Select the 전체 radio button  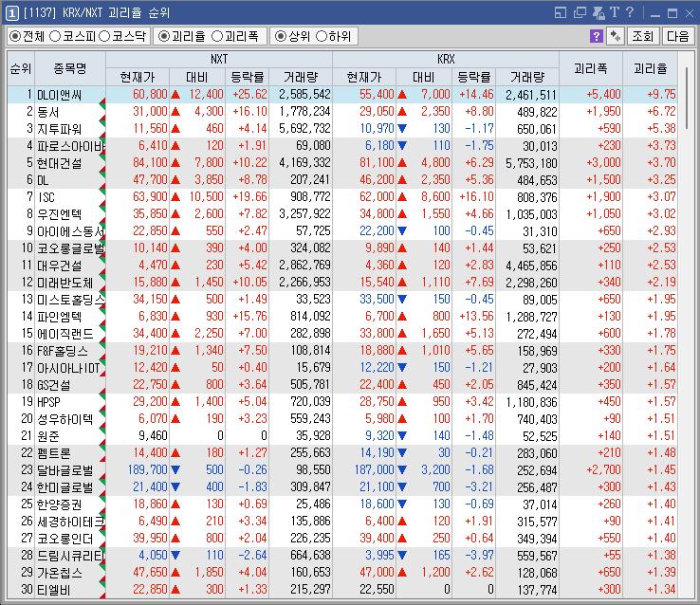pyautogui.click(x=15, y=36)
